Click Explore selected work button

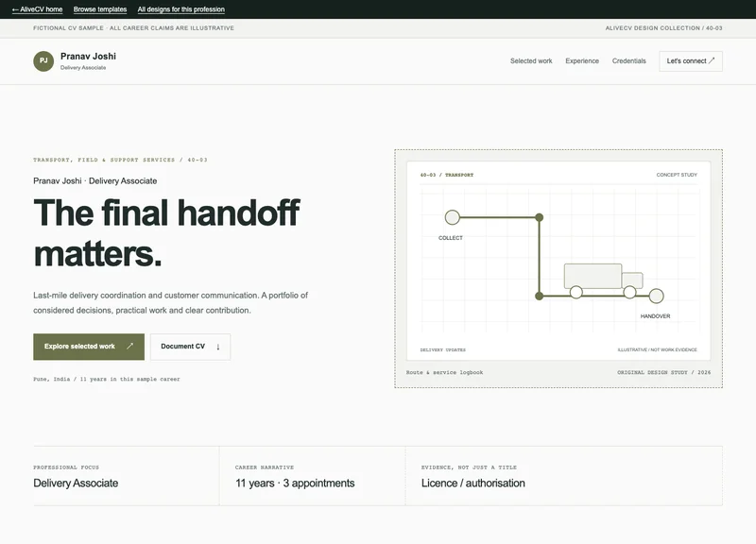point(89,347)
